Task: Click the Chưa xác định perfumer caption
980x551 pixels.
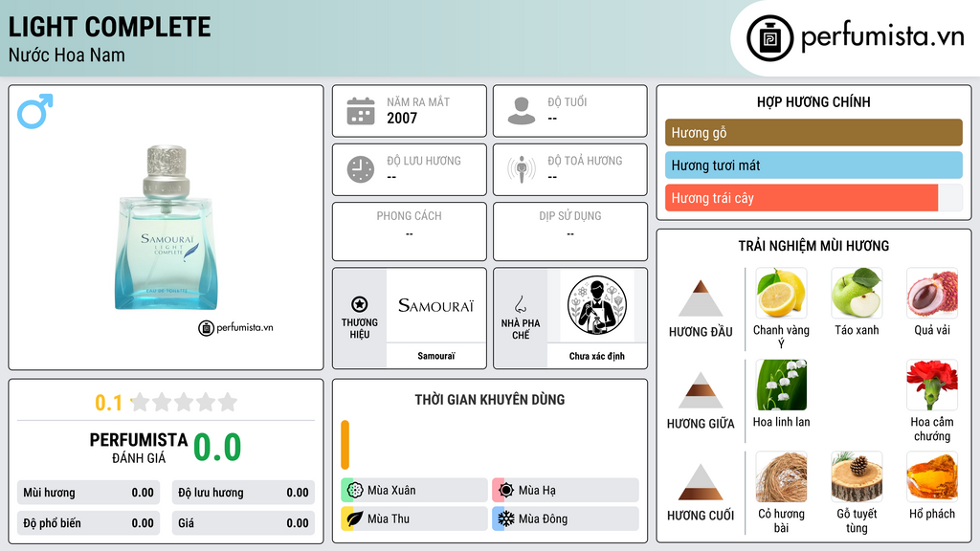Action: (x=597, y=356)
